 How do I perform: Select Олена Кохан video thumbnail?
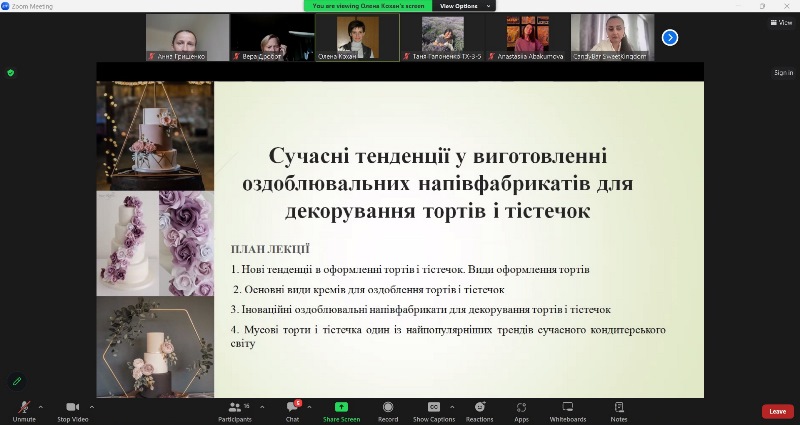point(357,37)
